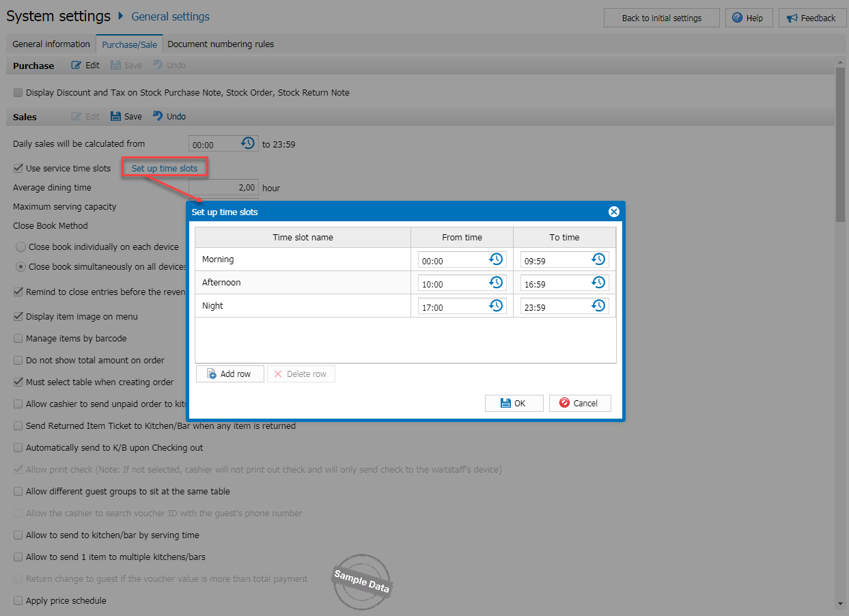Screen dimensions: 849x616
Task: Click the Night time slot name cell
Action: [x=303, y=306]
